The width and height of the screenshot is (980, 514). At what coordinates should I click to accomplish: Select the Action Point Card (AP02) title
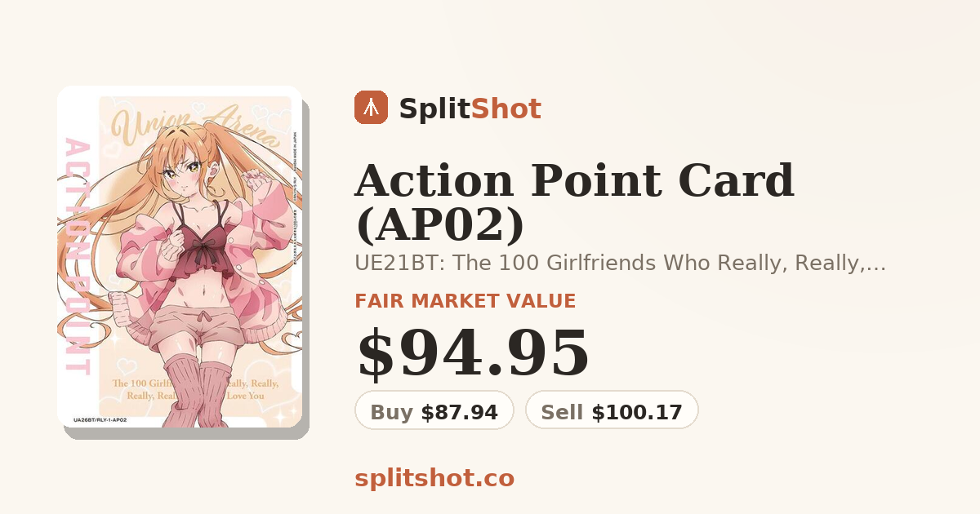point(574,203)
